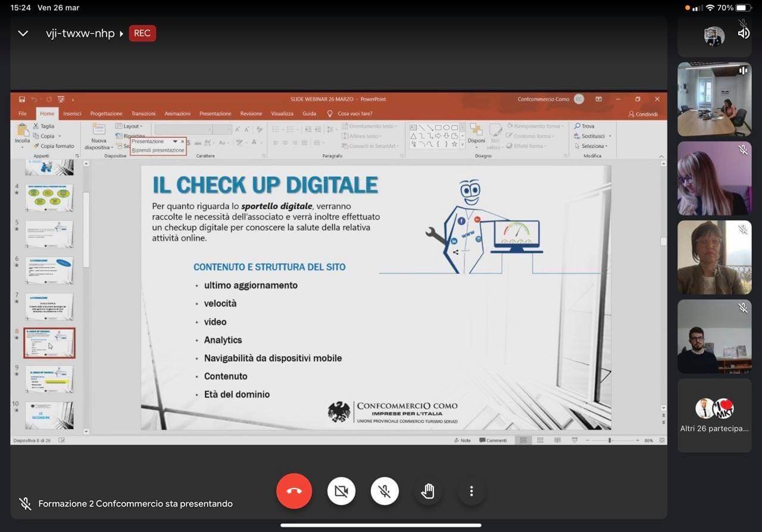This screenshot has width=762, height=532.
Task: Switch to the Transizioni ribbon tab
Action: click(143, 114)
